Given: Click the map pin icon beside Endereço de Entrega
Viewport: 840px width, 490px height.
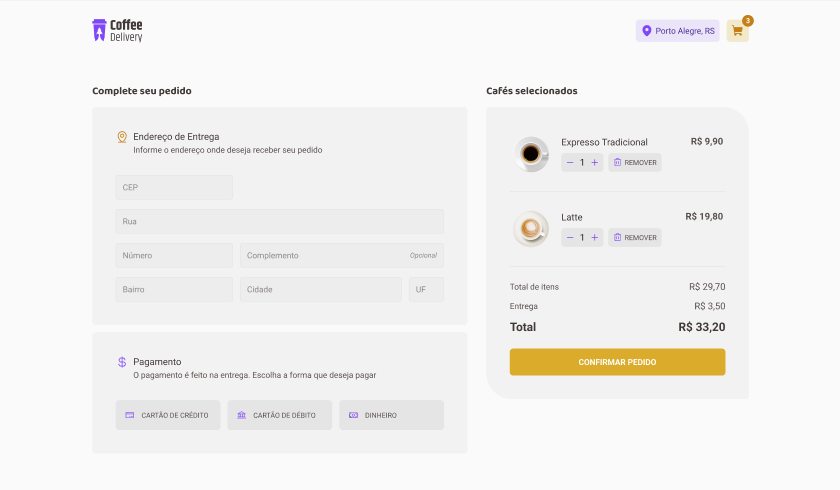Looking at the screenshot, I should [x=122, y=137].
